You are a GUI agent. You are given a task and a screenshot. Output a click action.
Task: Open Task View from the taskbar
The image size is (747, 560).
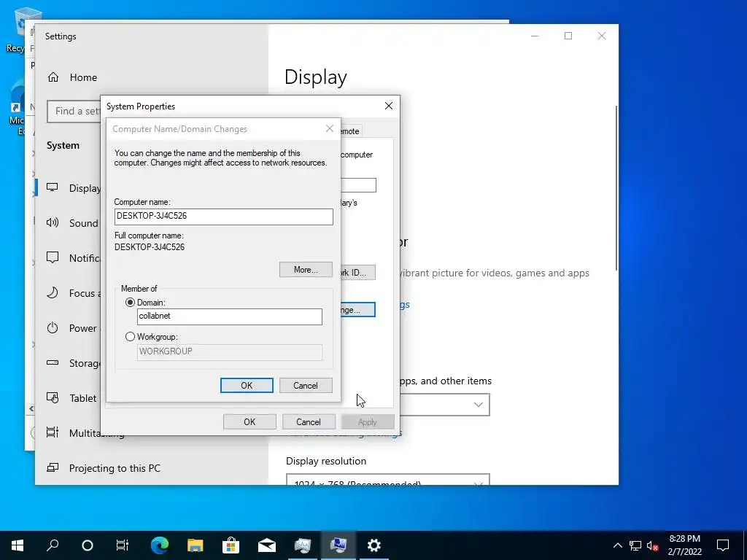(x=123, y=545)
